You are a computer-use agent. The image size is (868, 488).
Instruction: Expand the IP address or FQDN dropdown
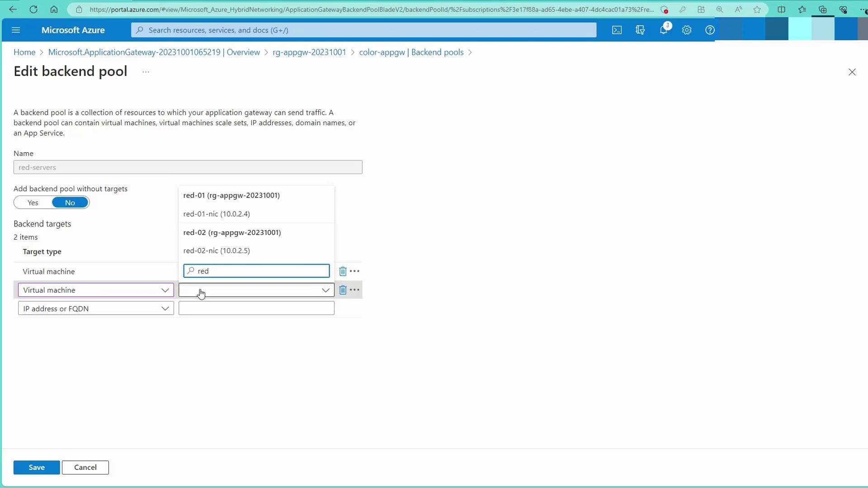(x=96, y=309)
